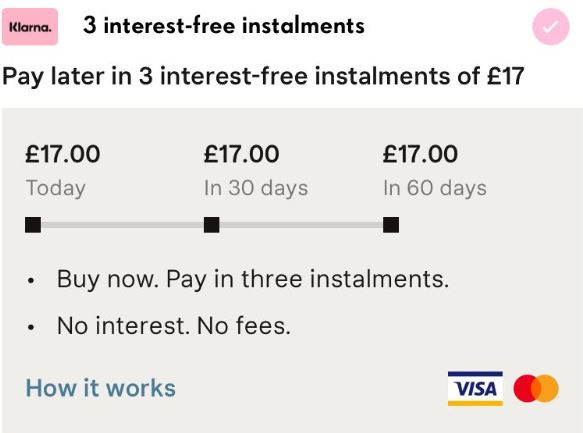Click the Visa card logo
Image resolution: width=583 pixels, height=433 pixels.
pyautogui.click(x=475, y=388)
